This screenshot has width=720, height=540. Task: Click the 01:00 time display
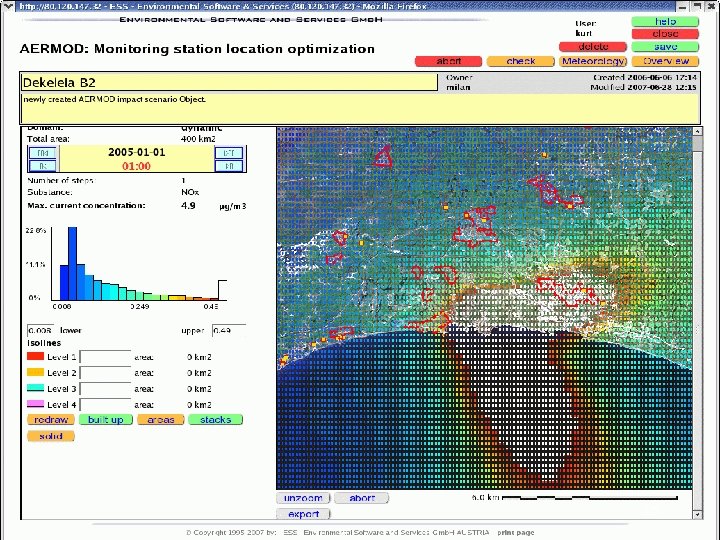pyautogui.click(x=136, y=166)
